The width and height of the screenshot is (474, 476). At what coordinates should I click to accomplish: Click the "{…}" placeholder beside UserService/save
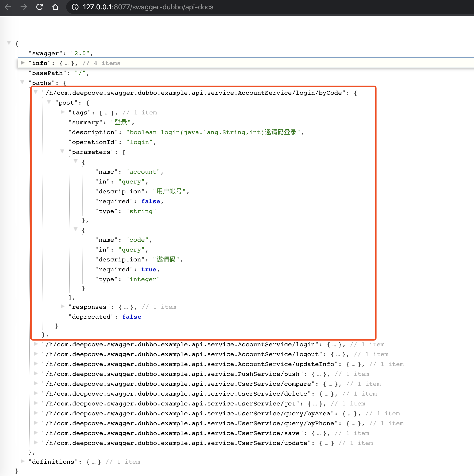[x=319, y=433]
